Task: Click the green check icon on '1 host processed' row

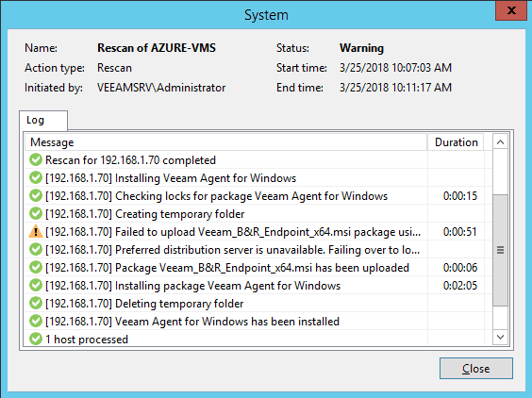Action: click(36, 339)
